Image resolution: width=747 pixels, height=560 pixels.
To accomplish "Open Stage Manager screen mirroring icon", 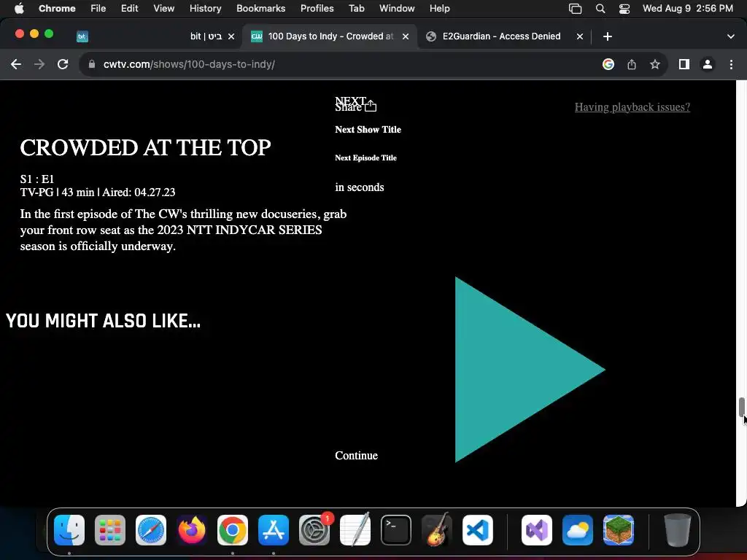I will tap(575, 9).
